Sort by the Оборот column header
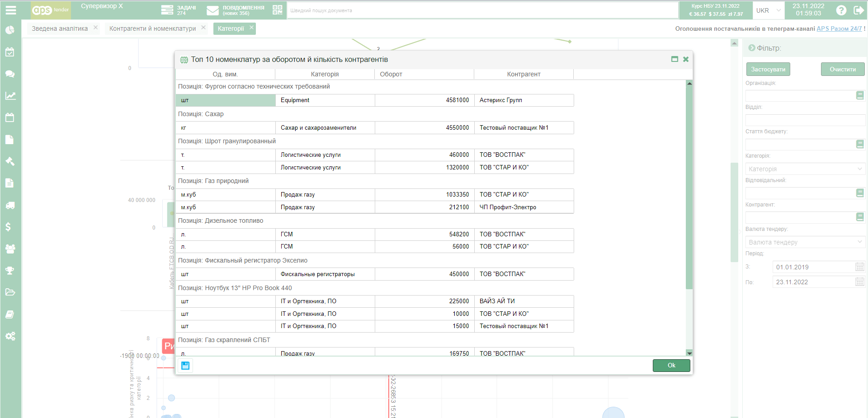The height and width of the screenshot is (418, 868). point(424,74)
